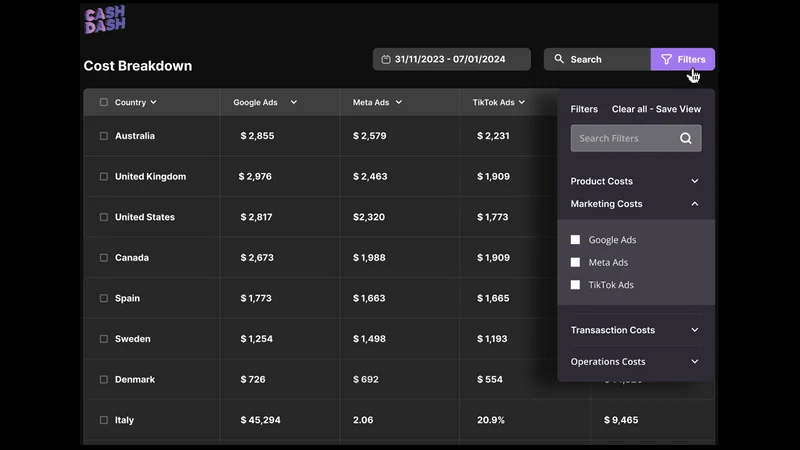
Task: Open the Google Ads column dropdown chevron
Action: click(293, 102)
